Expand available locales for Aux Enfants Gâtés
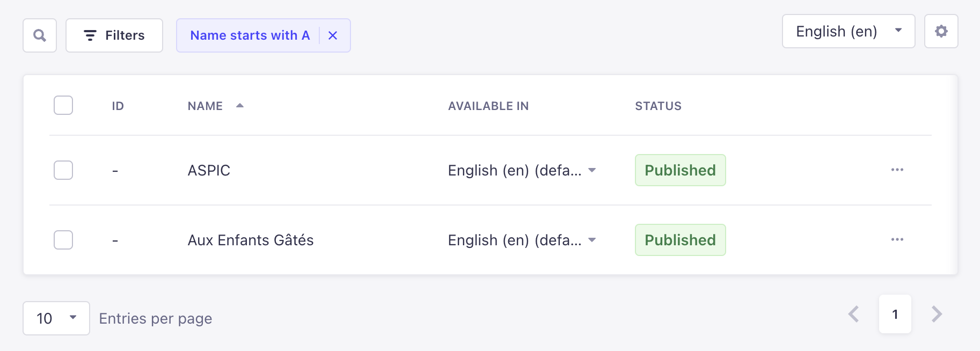This screenshot has height=351, width=980. click(592, 240)
